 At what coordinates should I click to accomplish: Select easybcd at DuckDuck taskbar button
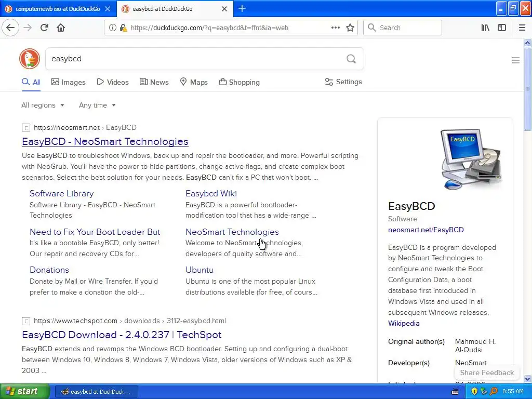point(97,392)
